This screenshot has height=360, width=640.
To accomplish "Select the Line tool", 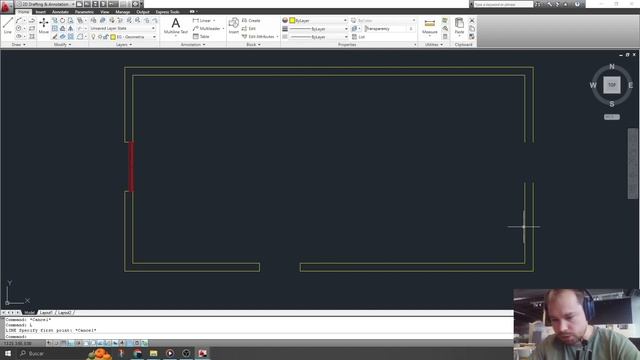I will coord(8,25).
